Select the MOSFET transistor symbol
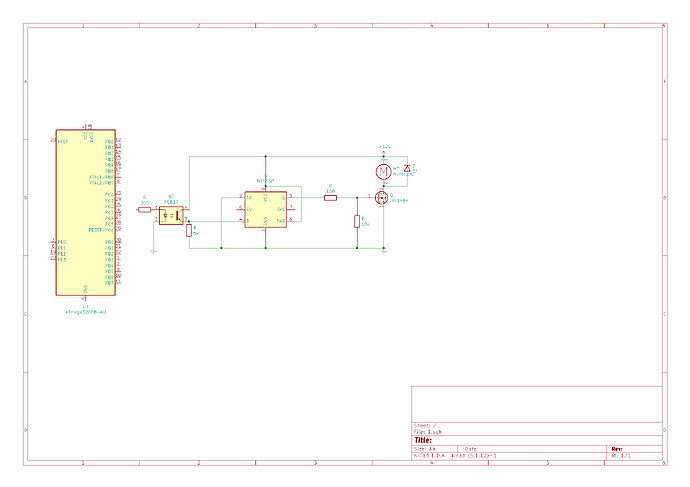The width and height of the screenshot is (690, 487). (x=382, y=198)
